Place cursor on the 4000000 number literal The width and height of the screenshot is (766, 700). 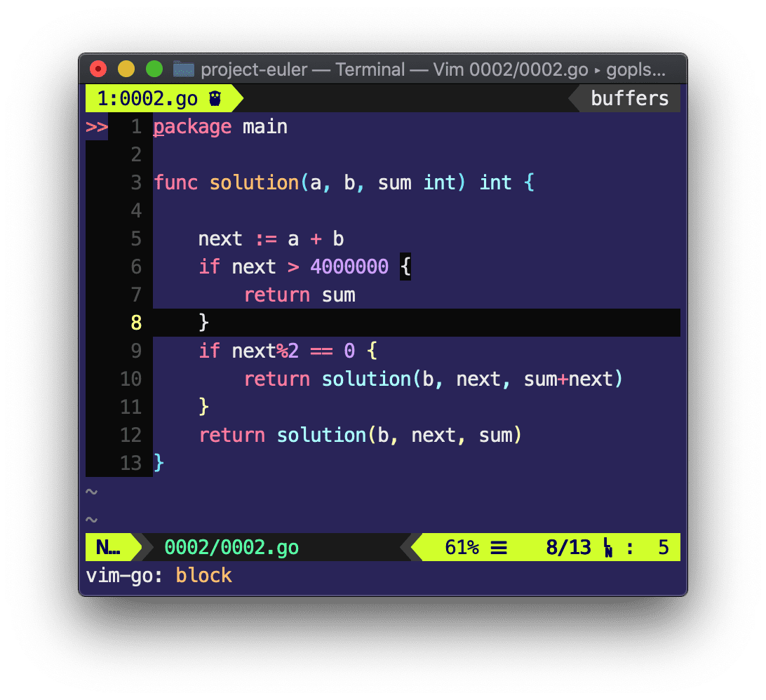coord(349,267)
